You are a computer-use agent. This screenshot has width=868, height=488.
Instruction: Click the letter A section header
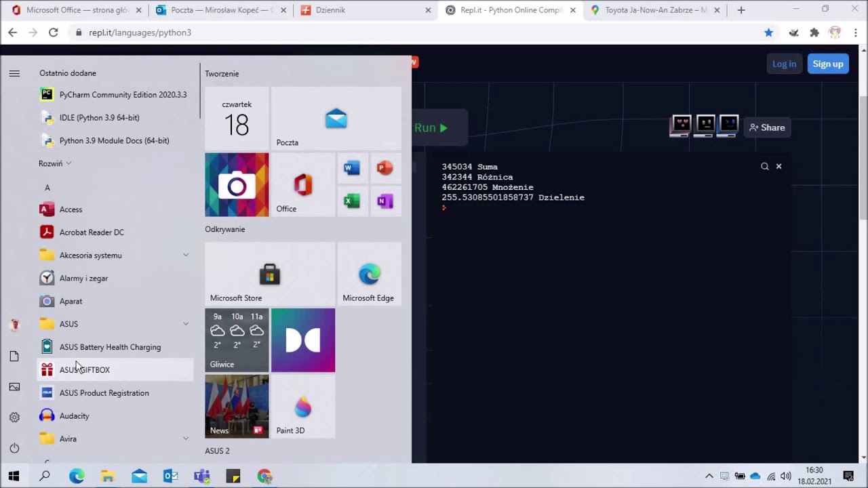[47, 188]
